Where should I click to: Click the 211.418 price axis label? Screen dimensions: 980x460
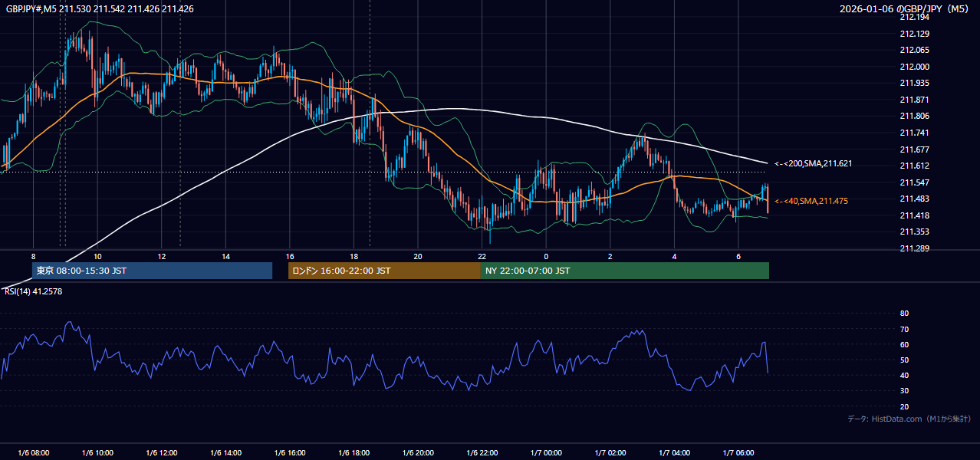coord(914,215)
